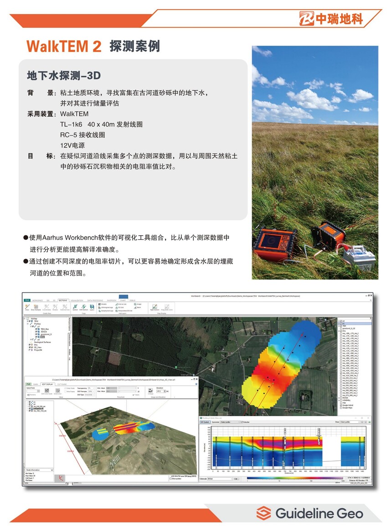Toggle ROADS layer checkbox in layer panel
Viewport: 392px width, 532px height.
click(x=341, y=398)
